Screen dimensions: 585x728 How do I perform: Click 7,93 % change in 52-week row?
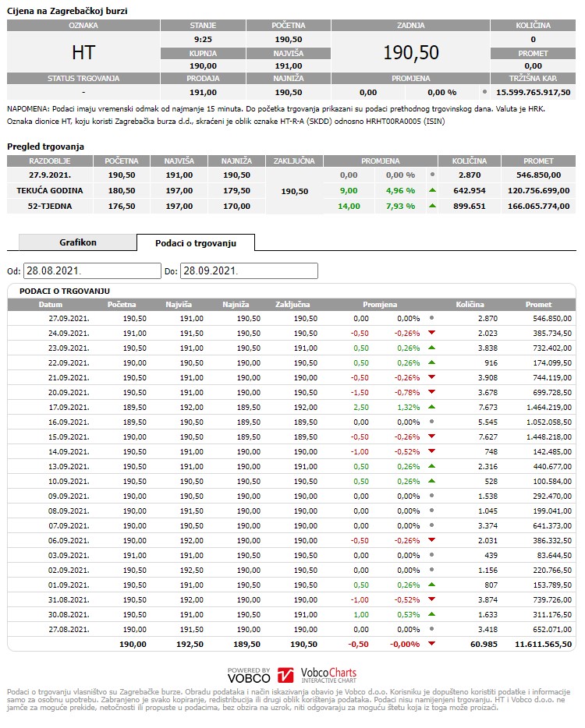pos(401,206)
